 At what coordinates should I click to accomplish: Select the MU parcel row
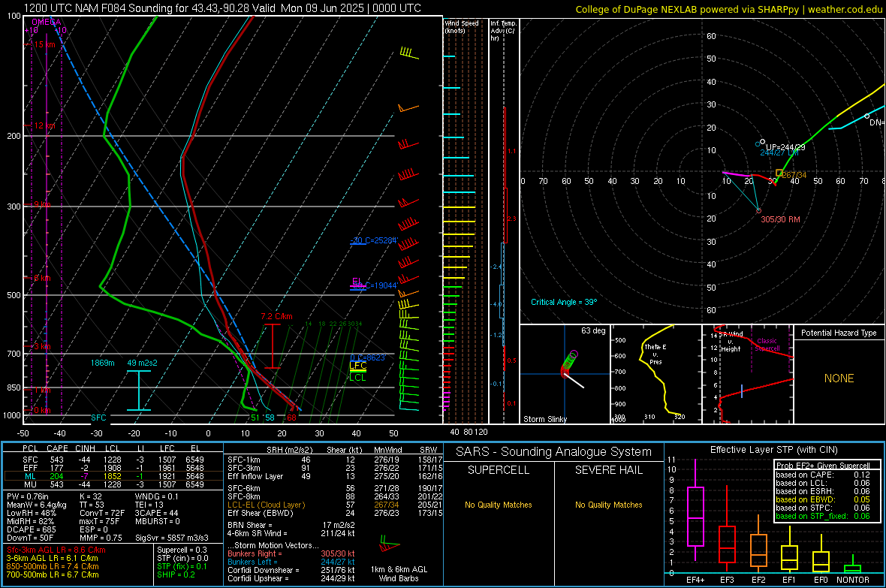[x=113, y=484]
